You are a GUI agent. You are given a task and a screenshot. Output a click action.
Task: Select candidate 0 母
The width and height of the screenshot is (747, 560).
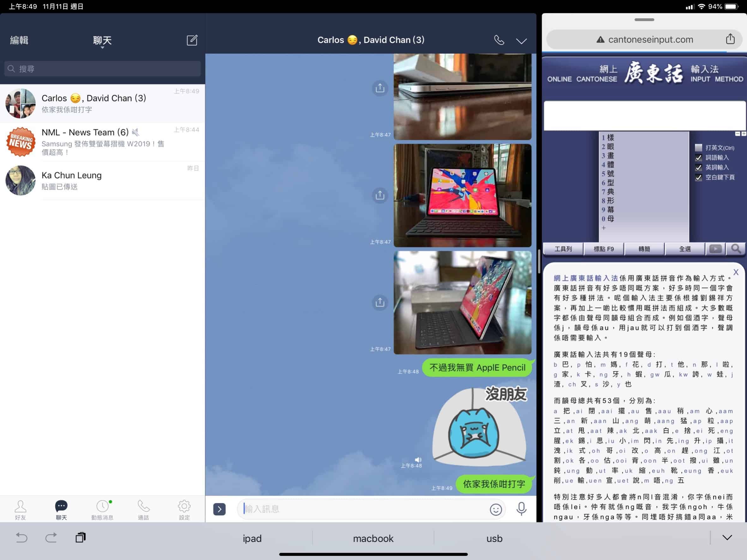[607, 219]
